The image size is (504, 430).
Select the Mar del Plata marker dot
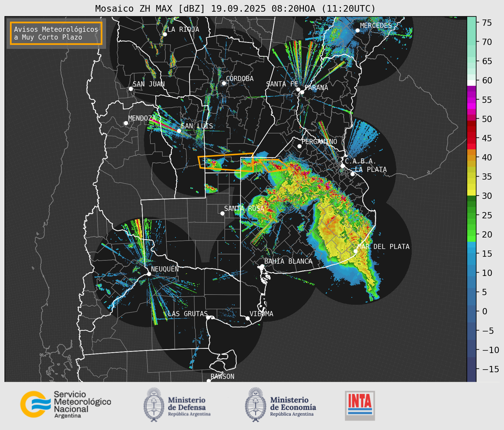click(x=356, y=251)
